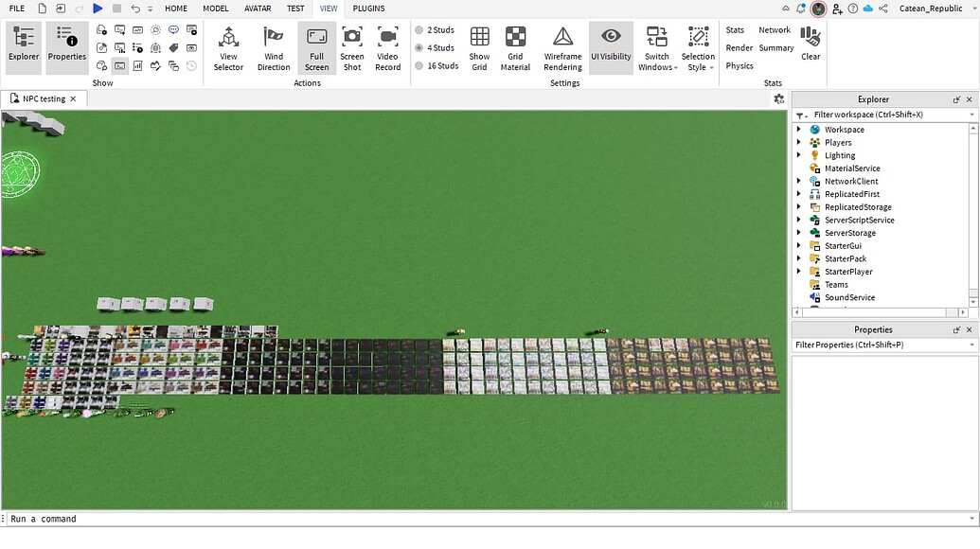Toggle UI Visibility eye button
Image resolution: width=980 pixels, height=549 pixels.
pos(611,47)
